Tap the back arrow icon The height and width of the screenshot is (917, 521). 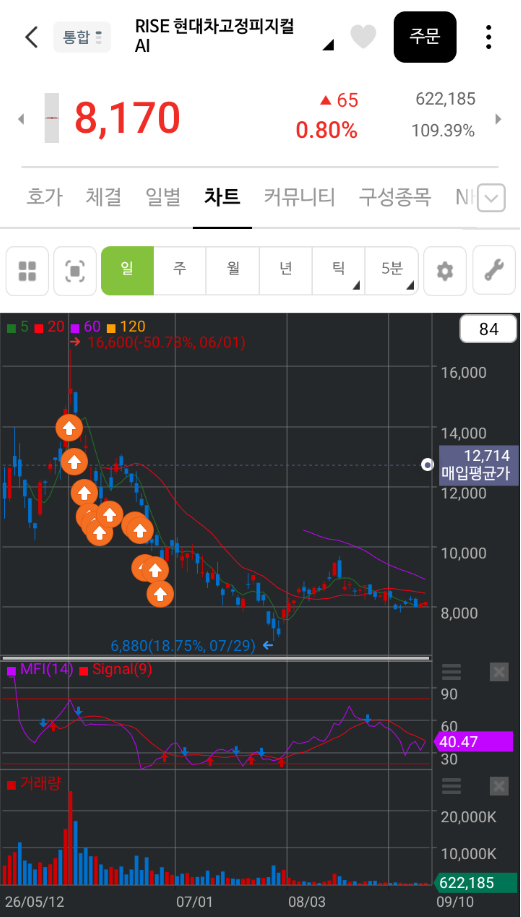point(32,37)
